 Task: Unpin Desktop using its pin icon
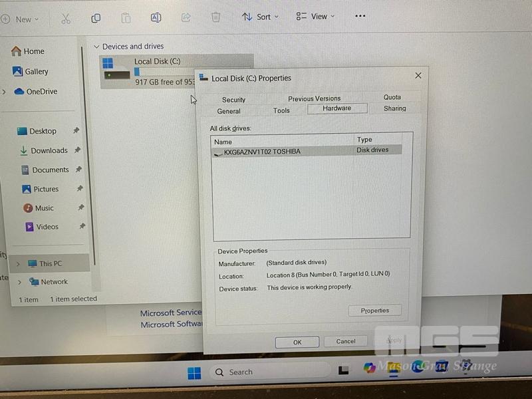pyautogui.click(x=76, y=130)
